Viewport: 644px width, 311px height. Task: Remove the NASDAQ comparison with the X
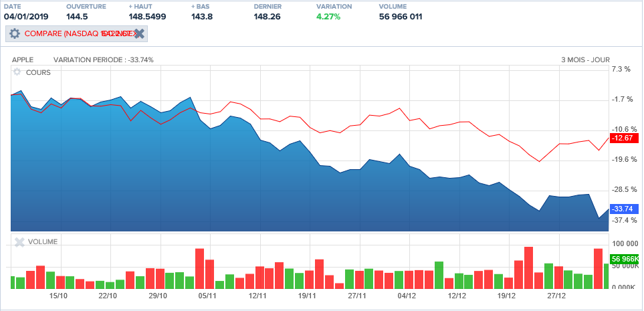[x=139, y=33]
